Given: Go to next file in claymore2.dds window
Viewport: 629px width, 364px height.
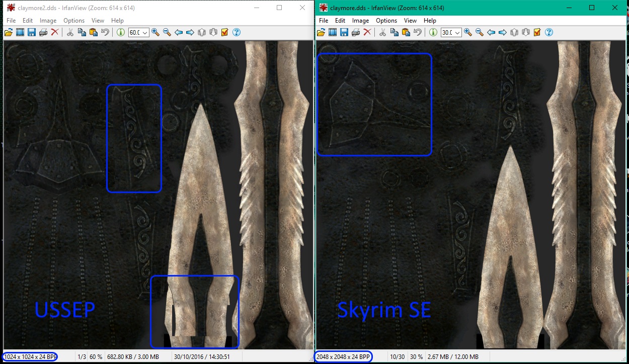Looking at the screenshot, I should tap(190, 32).
